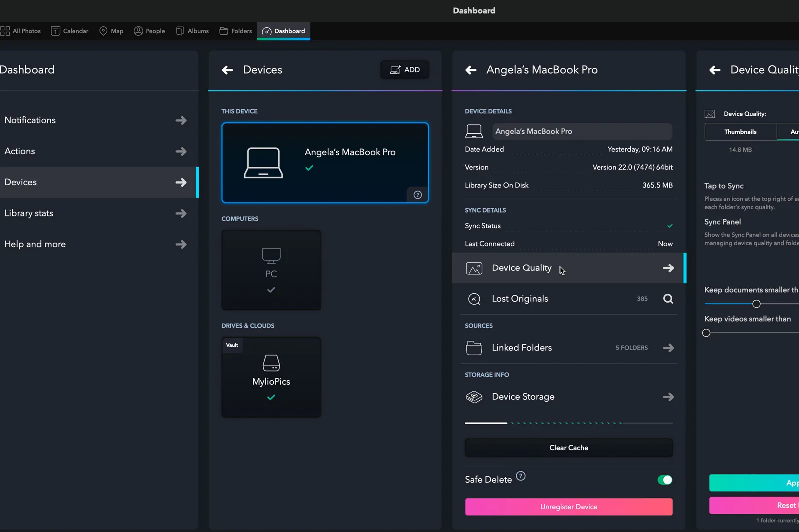Viewport: 799px width, 532px height.
Task: Select the Dashboard tab
Action: coord(284,31)
